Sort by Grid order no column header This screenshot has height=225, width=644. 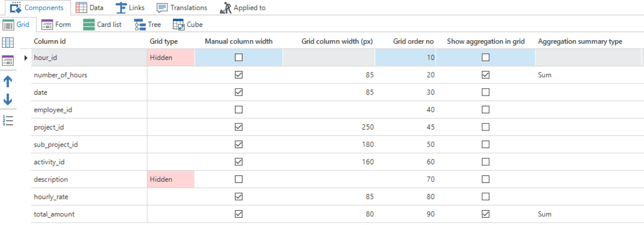coord(413,41)
